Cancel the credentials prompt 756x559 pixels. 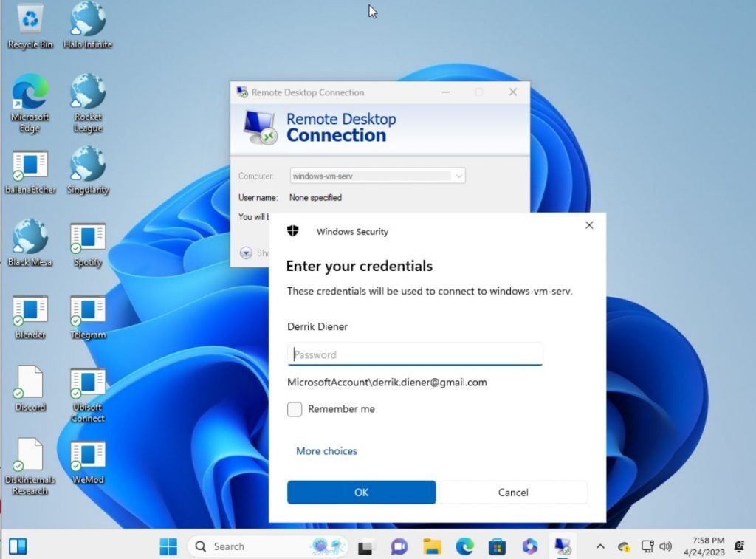click(513, 493)
